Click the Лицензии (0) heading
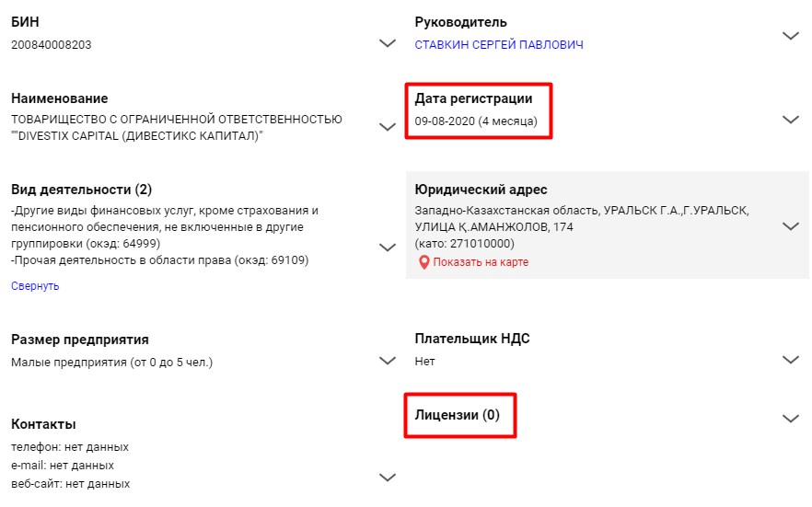This screenshot has width=812, height=507. (x=458, y=415)
